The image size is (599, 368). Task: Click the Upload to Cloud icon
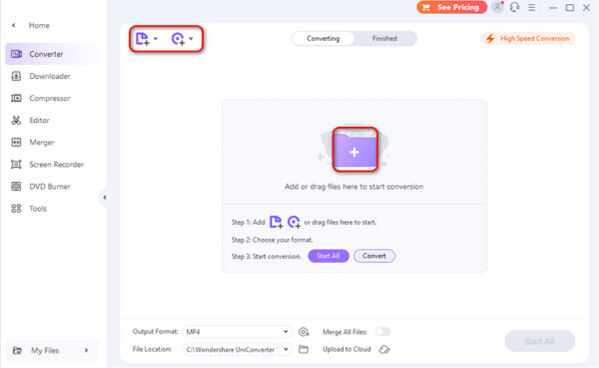click(385, 349)
